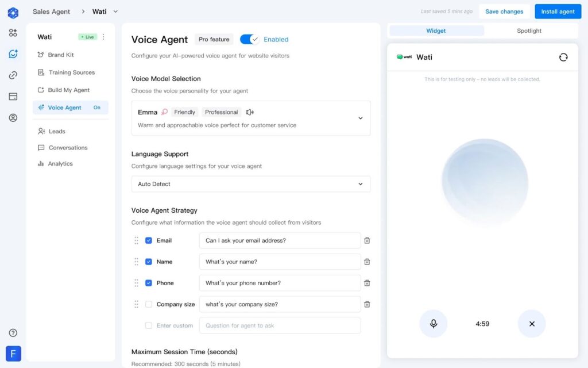Switch to the Widget tab
The image size is (588, 368).
[x=436, y=31]
